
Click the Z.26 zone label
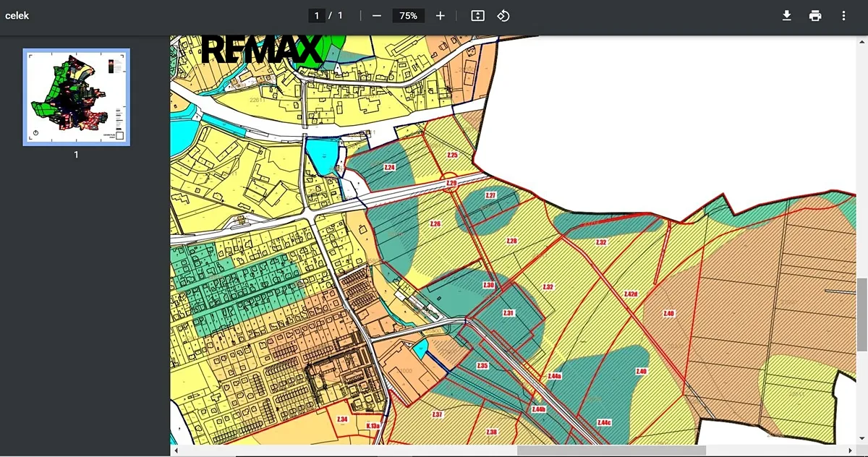pos(435,224)
